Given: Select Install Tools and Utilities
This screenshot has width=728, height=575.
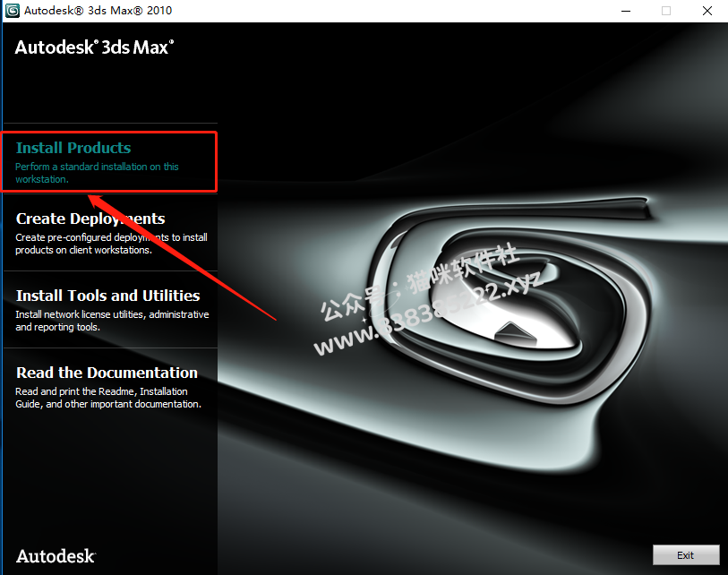Looking at the screenshot, I should [x=107, y=296].
